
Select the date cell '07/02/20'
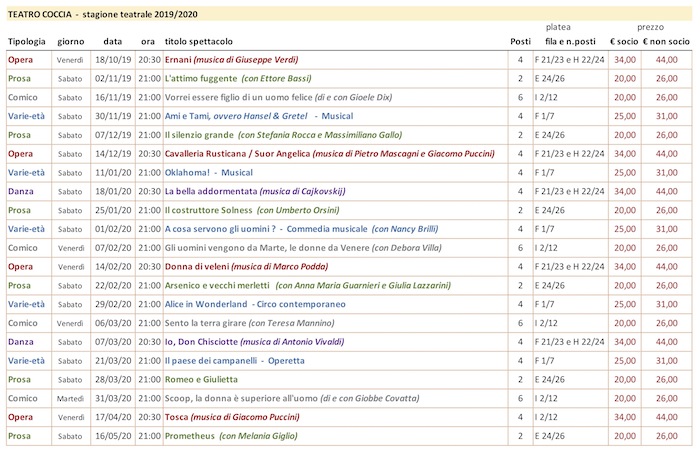click(113, 248)
